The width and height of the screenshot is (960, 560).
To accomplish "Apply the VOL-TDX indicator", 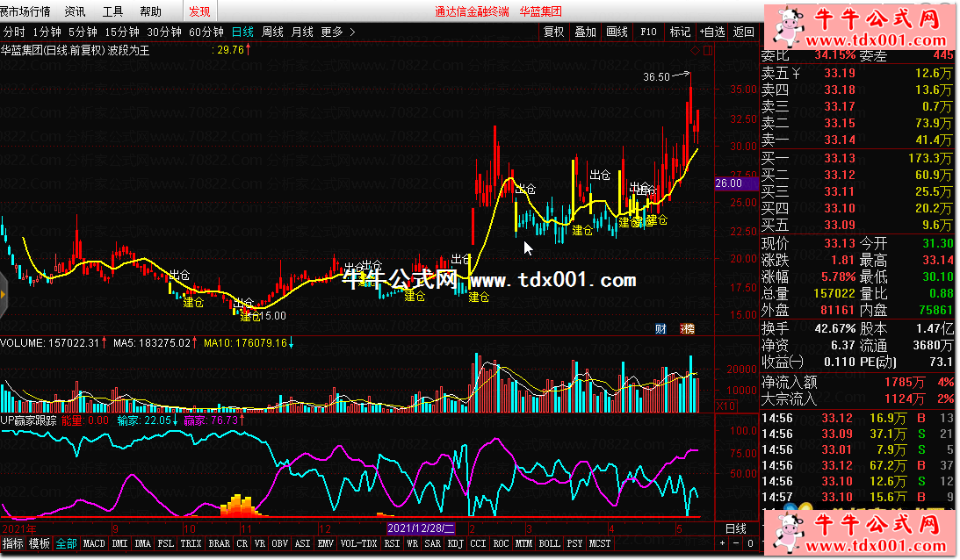I will tap(358, 543).
